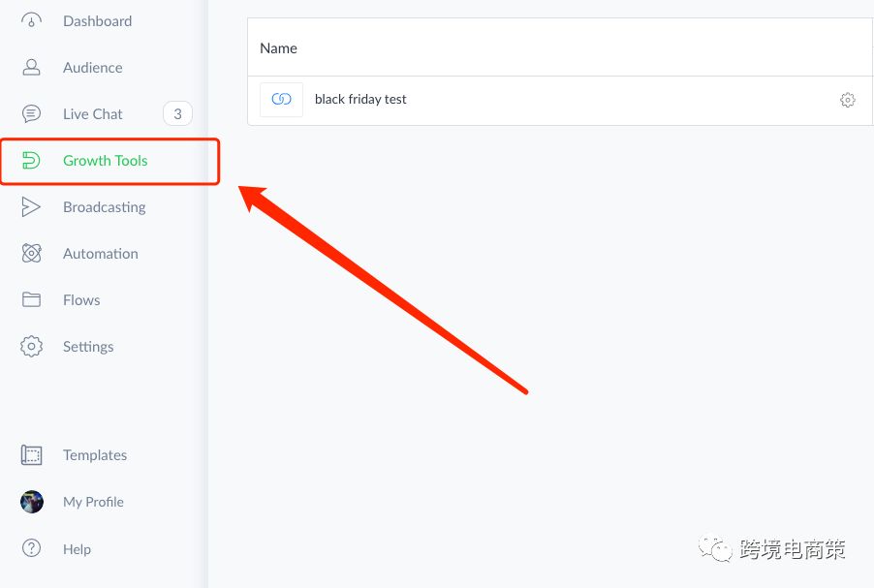Open the black friday test growth tool
874x588 pixels.
click(x=360, y=99)
